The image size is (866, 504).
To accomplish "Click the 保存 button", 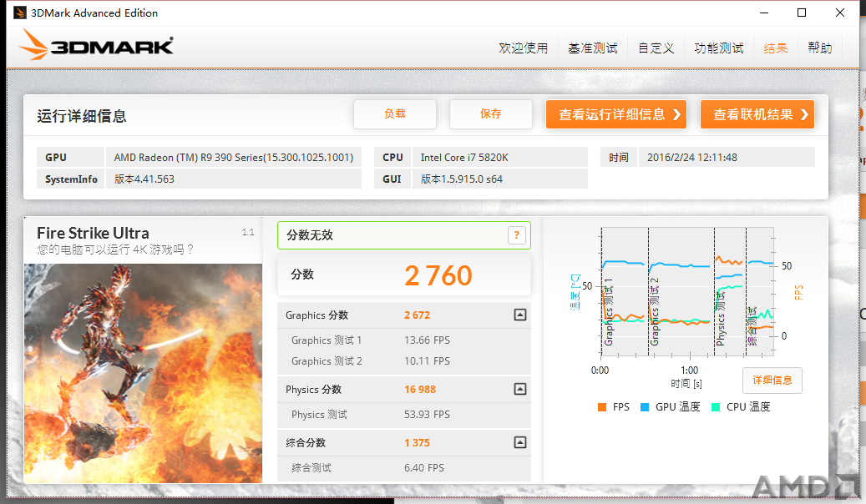I will pos(490,114).
